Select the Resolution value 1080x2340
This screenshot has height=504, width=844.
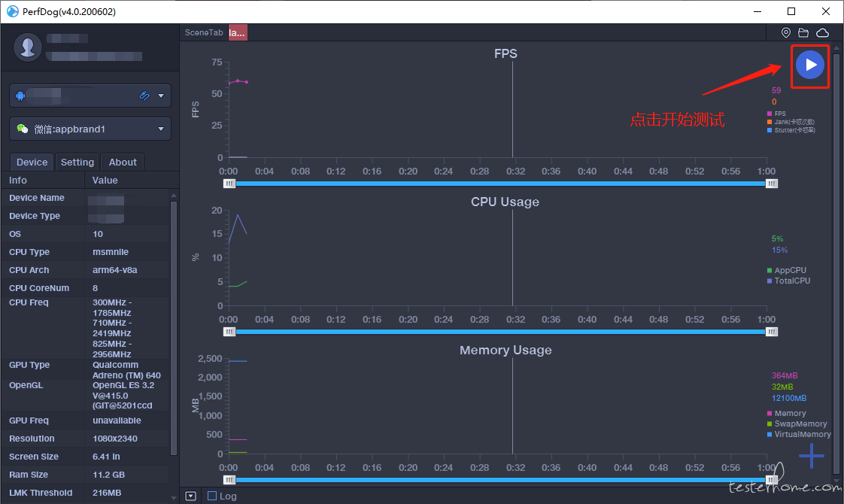[114, 439]
